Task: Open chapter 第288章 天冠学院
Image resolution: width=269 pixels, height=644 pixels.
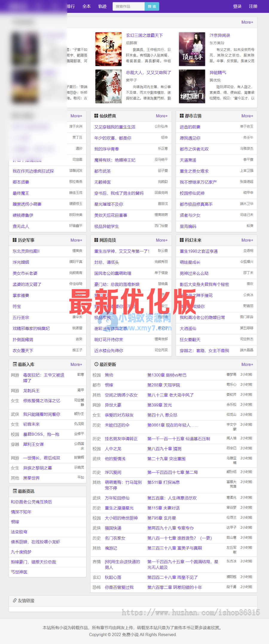Action: pos(164,385)
